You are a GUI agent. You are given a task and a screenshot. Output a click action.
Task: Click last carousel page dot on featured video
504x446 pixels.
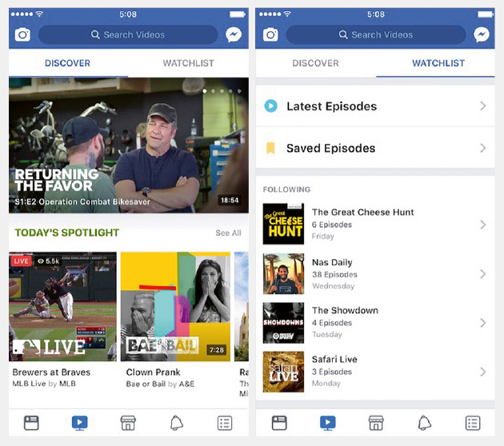(x=239, y=91)
